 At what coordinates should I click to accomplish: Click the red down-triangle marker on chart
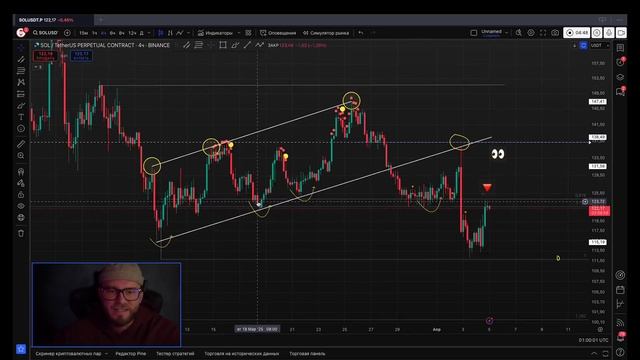coord(487,187)
